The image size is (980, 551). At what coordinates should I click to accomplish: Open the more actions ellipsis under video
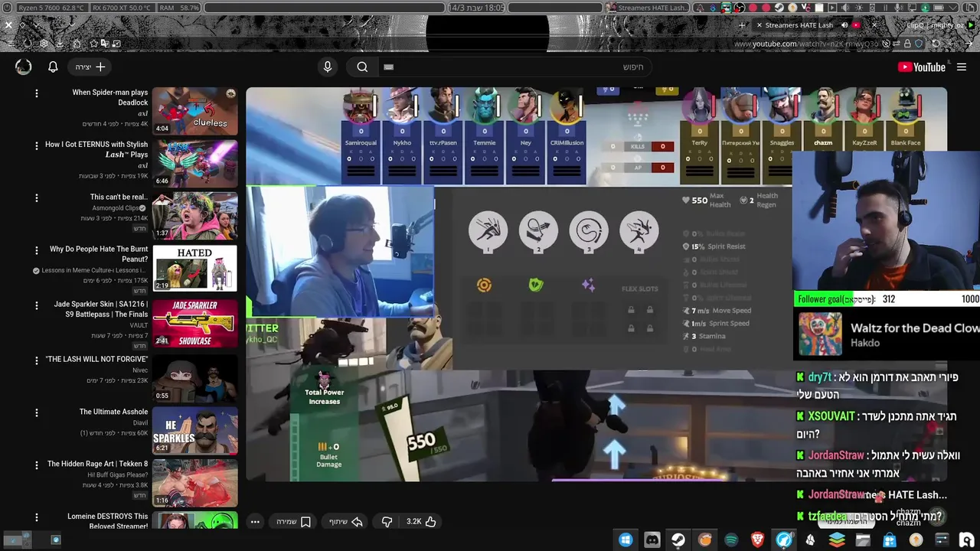pos(255,521)
